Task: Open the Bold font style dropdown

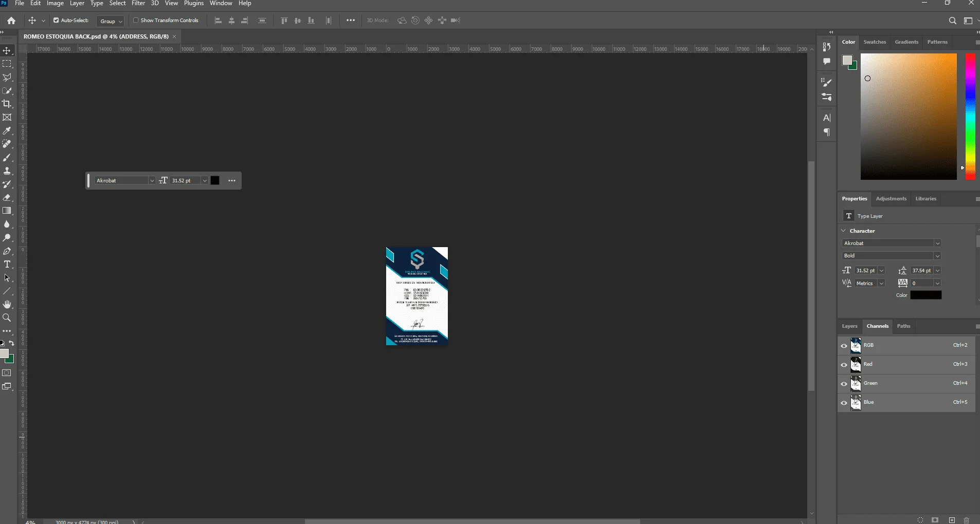Action: (937, 256)
